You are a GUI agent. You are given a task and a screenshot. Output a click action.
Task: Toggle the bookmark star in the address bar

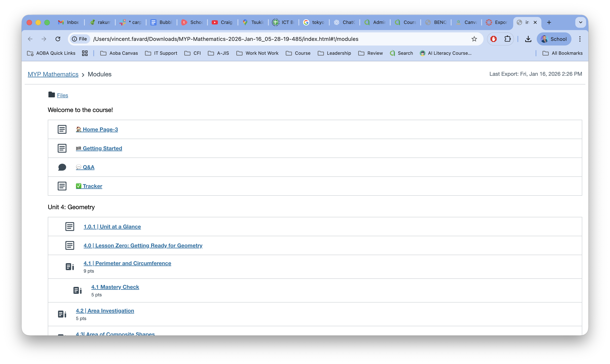click(x=474, y=39)
